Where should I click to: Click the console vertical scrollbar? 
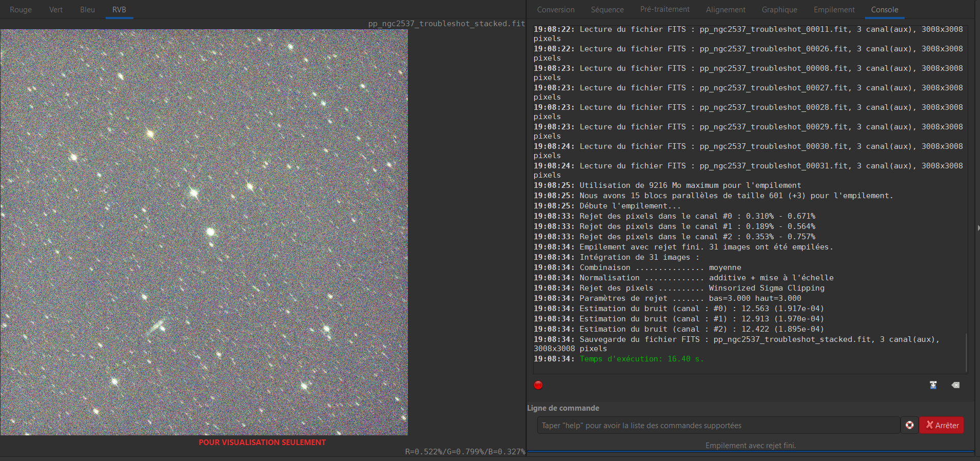967,353
